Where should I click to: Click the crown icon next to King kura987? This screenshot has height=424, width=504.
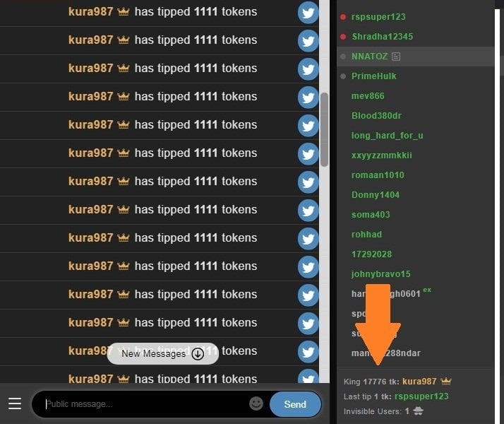coord(446,382)
